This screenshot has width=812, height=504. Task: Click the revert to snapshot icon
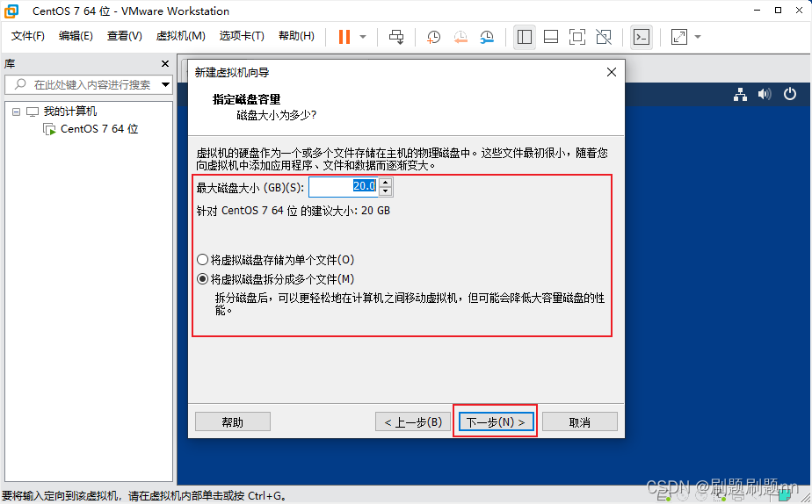(x=460, y=37)
